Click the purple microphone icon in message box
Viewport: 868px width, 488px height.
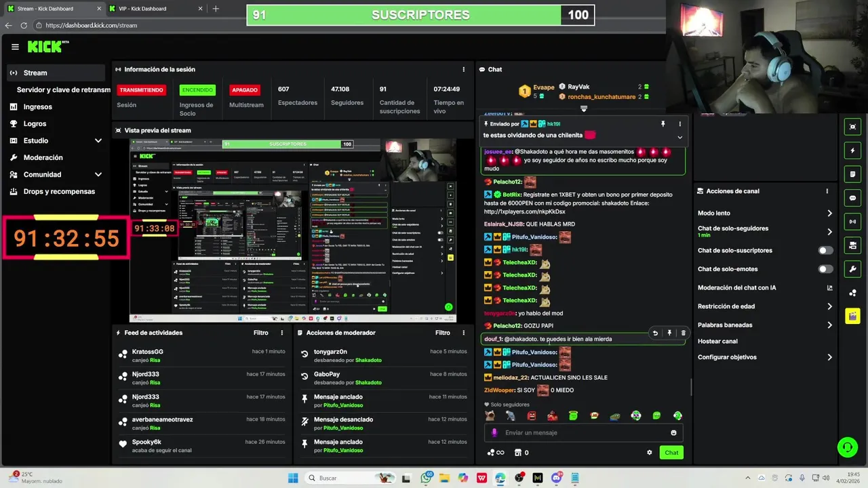pos(494,432)
